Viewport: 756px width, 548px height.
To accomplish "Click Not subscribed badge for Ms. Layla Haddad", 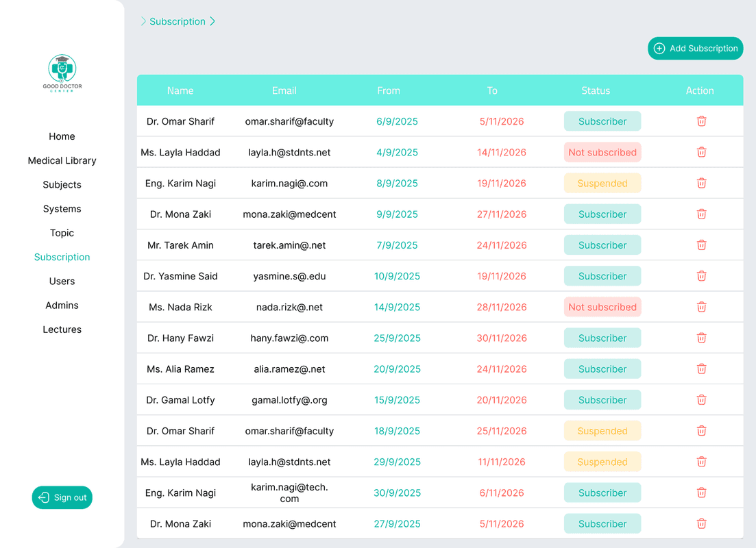I will click(602, 153).
